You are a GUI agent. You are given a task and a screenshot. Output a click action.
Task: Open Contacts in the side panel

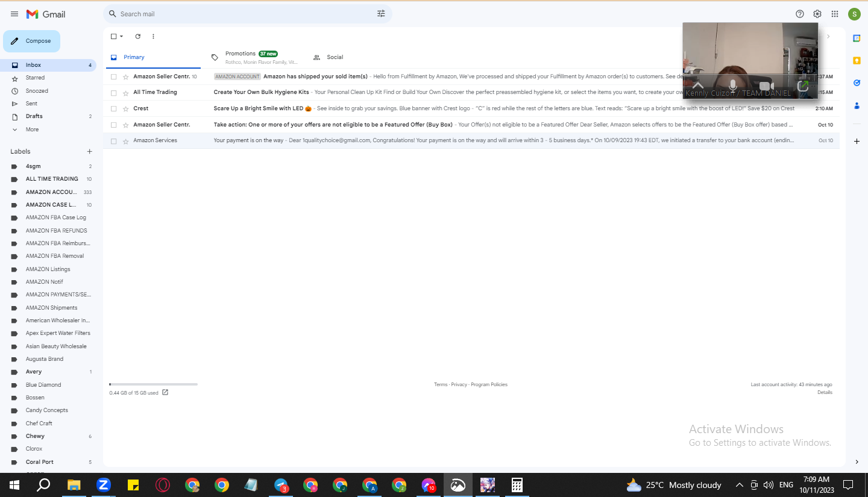857,105
